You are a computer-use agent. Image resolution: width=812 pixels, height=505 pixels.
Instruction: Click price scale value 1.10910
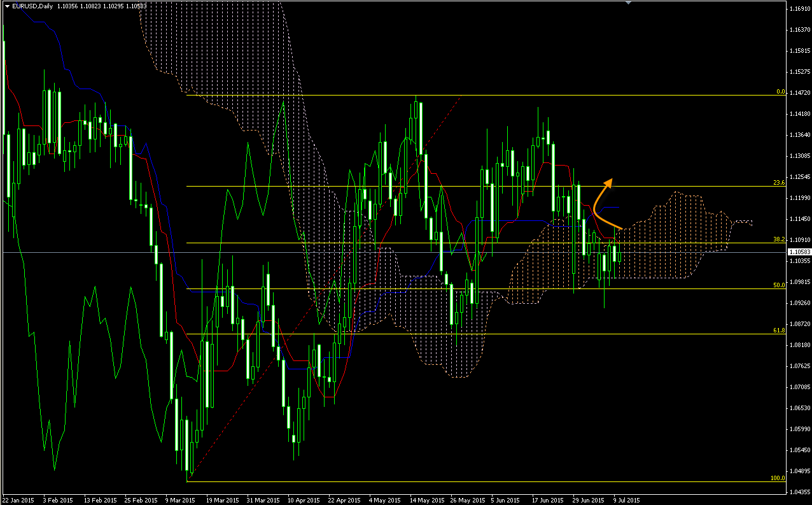[x=800, y=240]
